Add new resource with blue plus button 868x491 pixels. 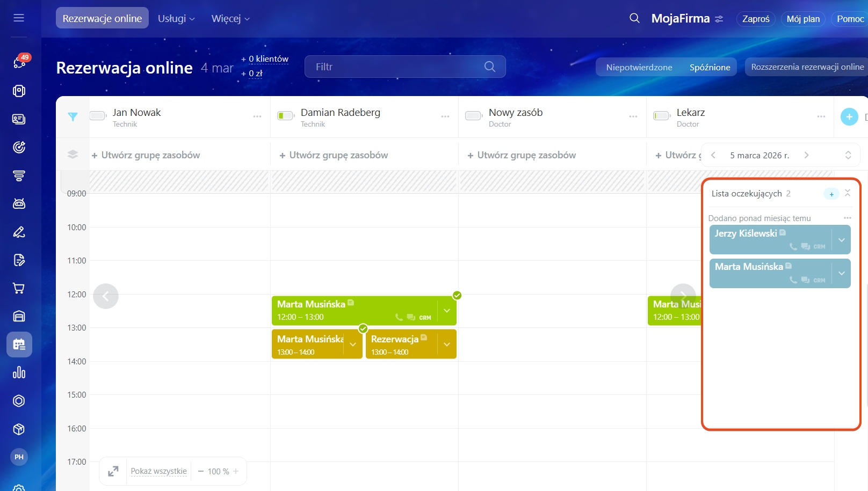849,116
